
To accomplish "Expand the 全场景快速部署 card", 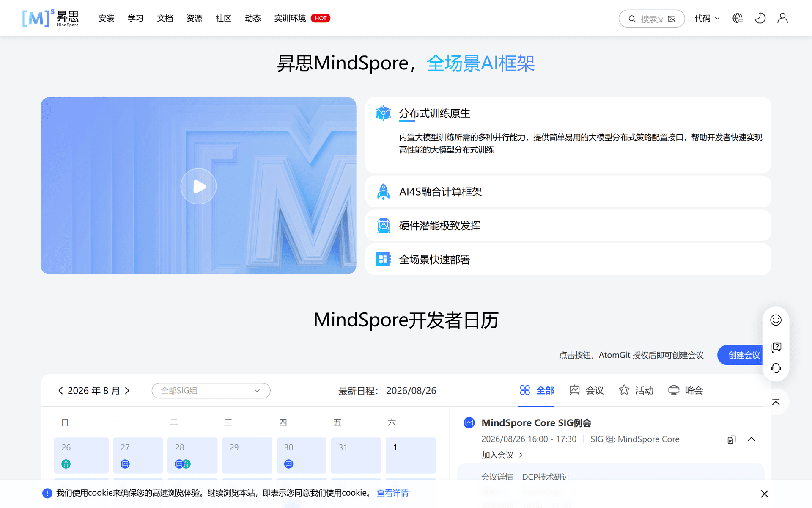I will [568, 259].
